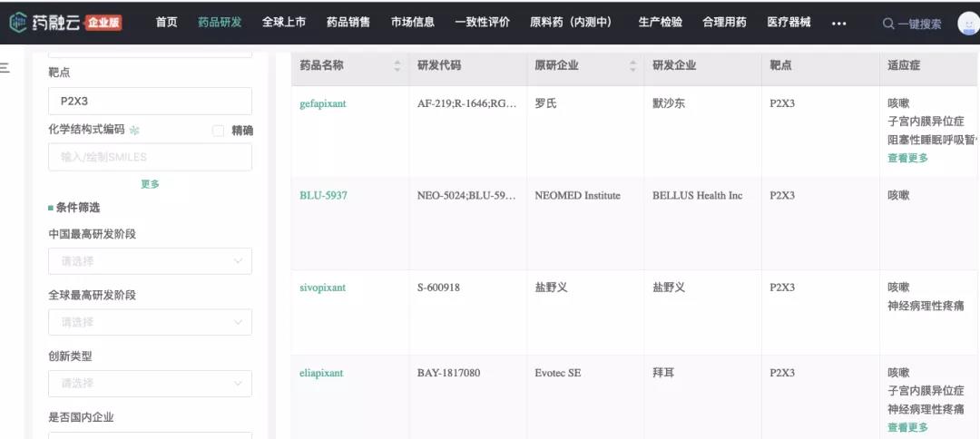Open the 中国最高研发阶段 dropdown

click(x=150, y=261)
